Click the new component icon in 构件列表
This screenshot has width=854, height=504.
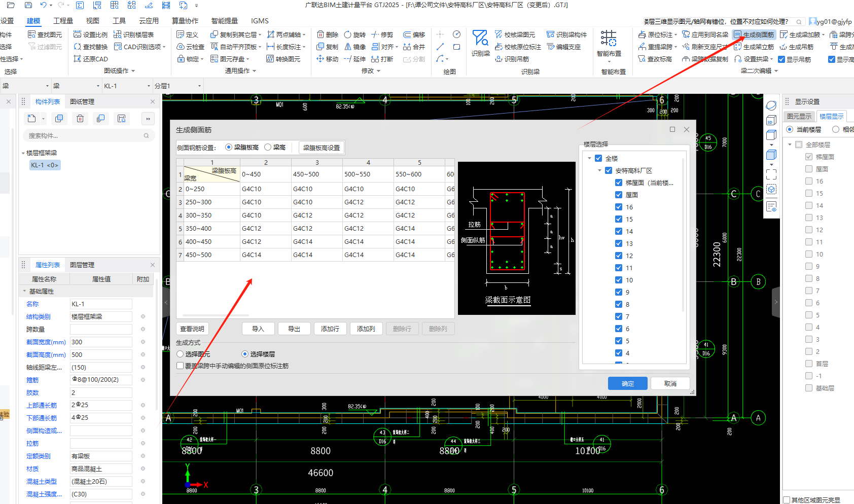tap(32, 119)
